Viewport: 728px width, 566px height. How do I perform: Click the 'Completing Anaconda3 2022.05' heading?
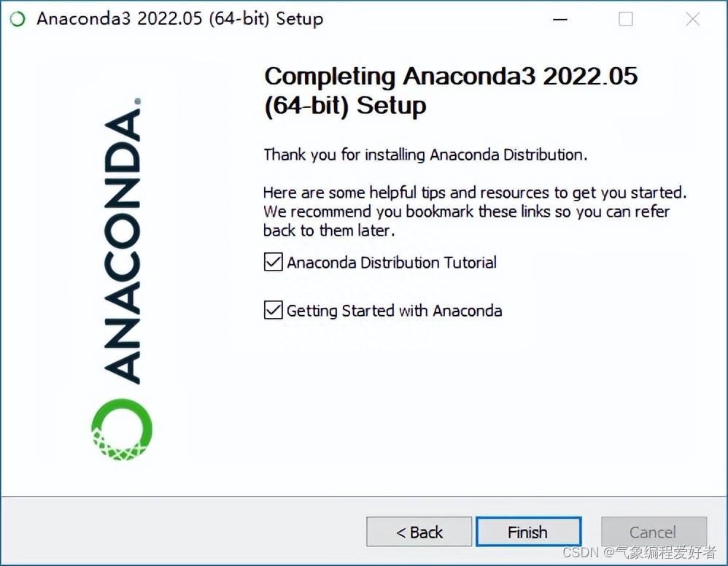click(x=451, y=76)
